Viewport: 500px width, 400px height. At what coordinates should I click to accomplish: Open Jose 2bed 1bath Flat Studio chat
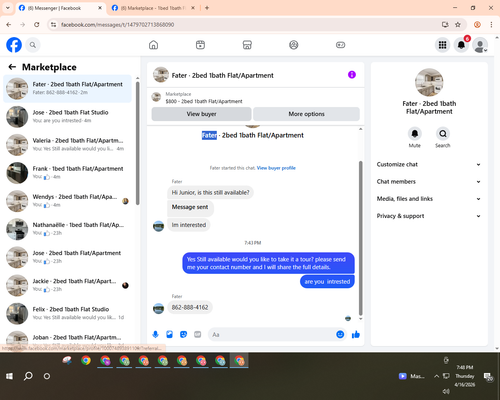tap(67, 117)
